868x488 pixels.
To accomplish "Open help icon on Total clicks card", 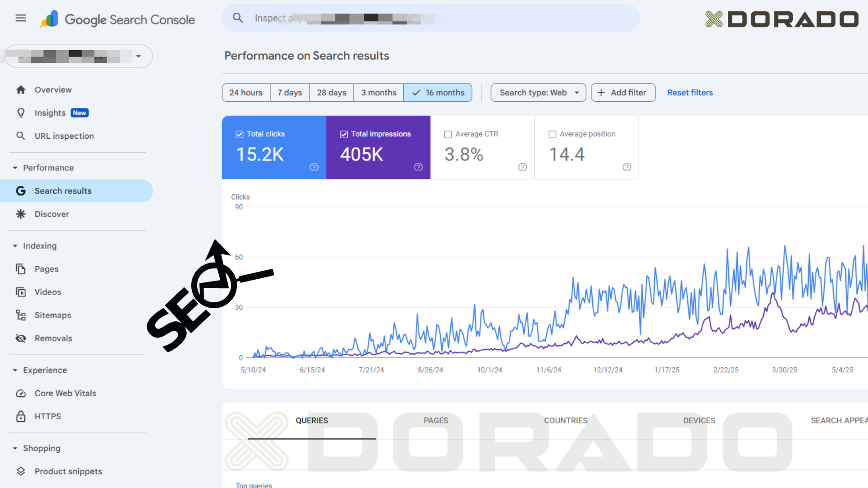I will click(x=314, y=167).
